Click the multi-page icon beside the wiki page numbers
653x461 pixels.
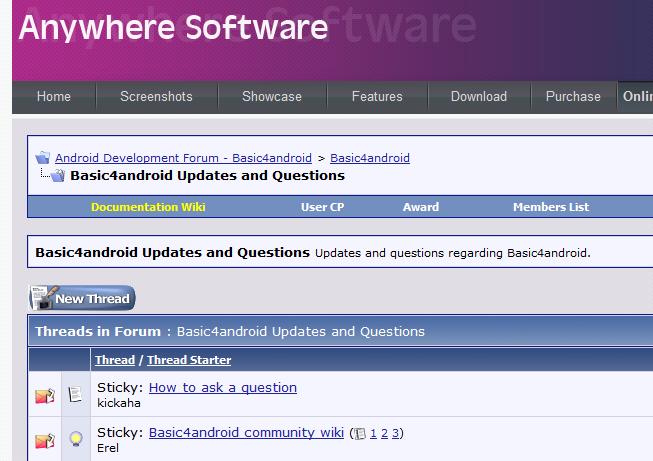(x=360, y=434)
